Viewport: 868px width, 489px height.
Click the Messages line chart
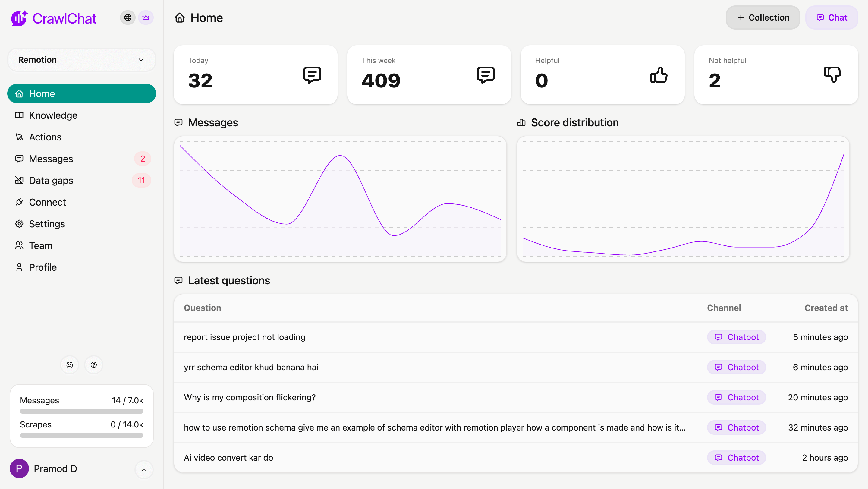340,199
